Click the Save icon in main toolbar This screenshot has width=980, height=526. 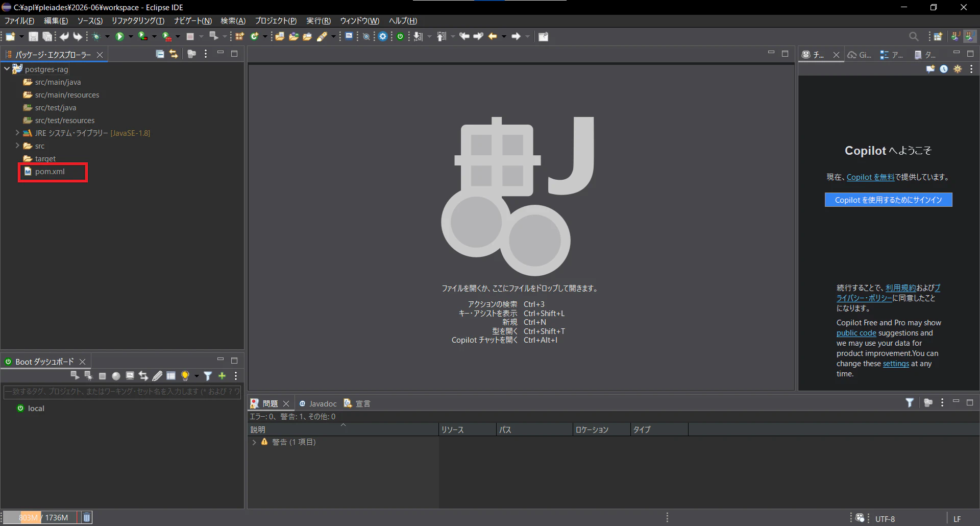33,36
